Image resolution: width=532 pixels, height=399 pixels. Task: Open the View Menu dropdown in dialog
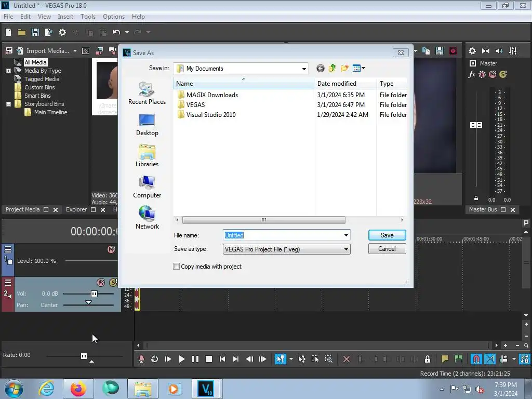click(359, 68)
